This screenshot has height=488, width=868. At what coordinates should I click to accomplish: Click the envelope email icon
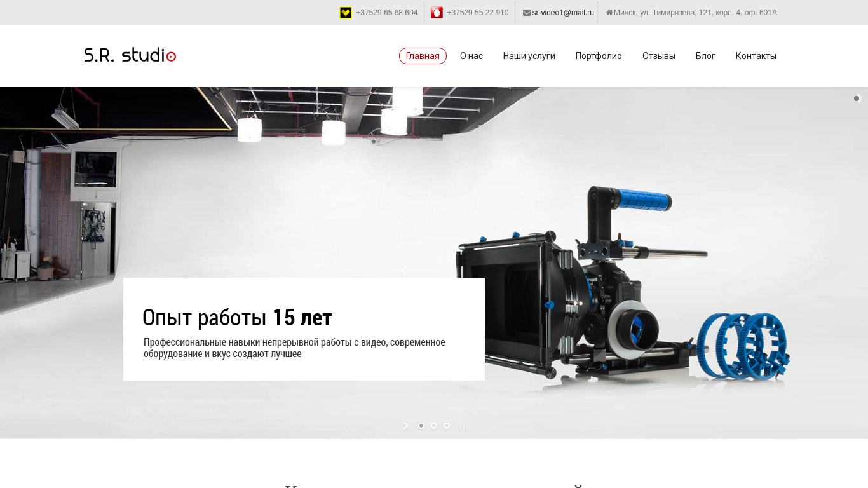(x=527, y=13)
